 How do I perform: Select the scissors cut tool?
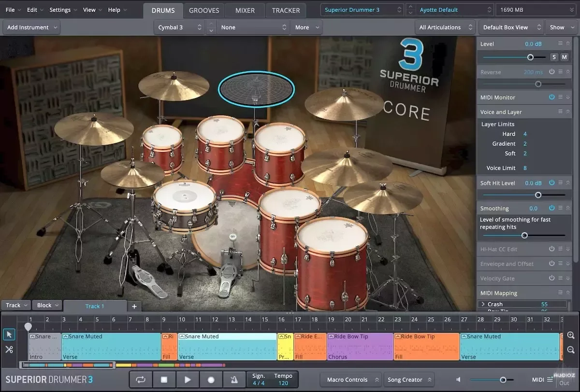pyautogui.click(x=9, y=350)
